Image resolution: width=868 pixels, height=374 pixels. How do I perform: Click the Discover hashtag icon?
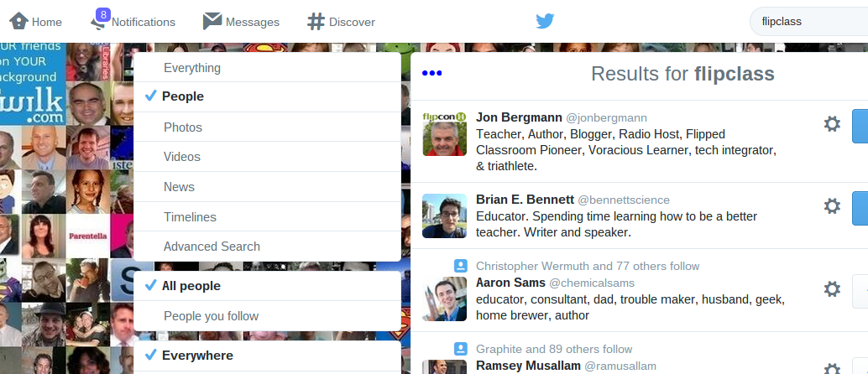(x=316, y=22)
